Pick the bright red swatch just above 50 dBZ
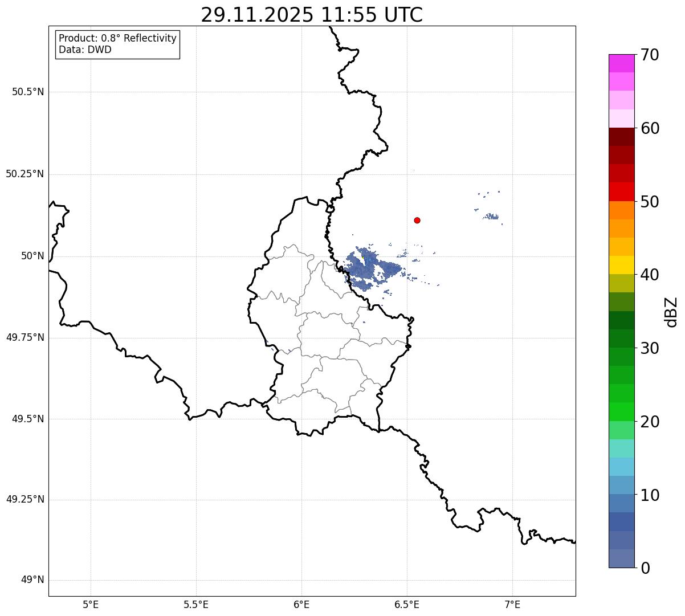 [621, 192]
